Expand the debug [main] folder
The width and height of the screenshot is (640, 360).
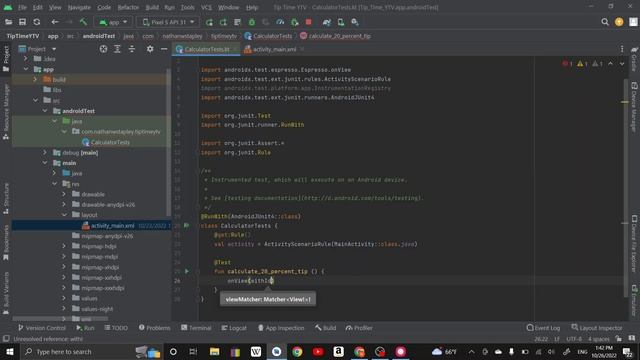[45, 152]
